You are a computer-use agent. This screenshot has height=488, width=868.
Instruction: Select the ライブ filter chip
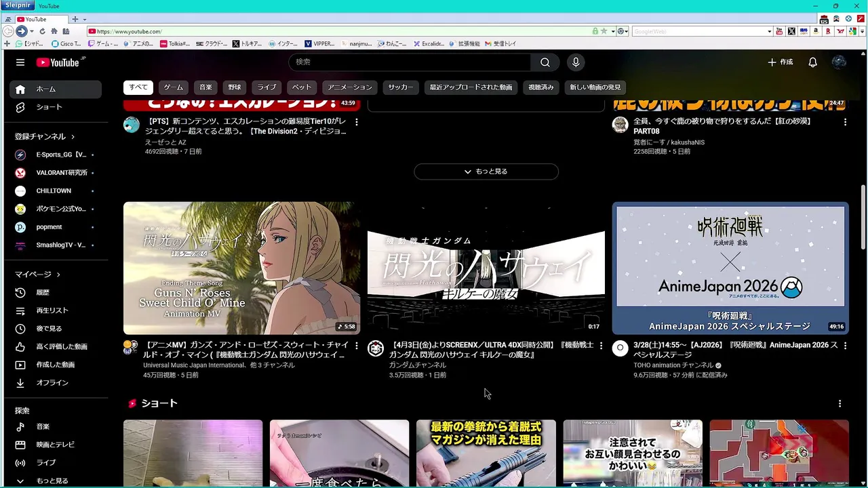tap(267, 87)
